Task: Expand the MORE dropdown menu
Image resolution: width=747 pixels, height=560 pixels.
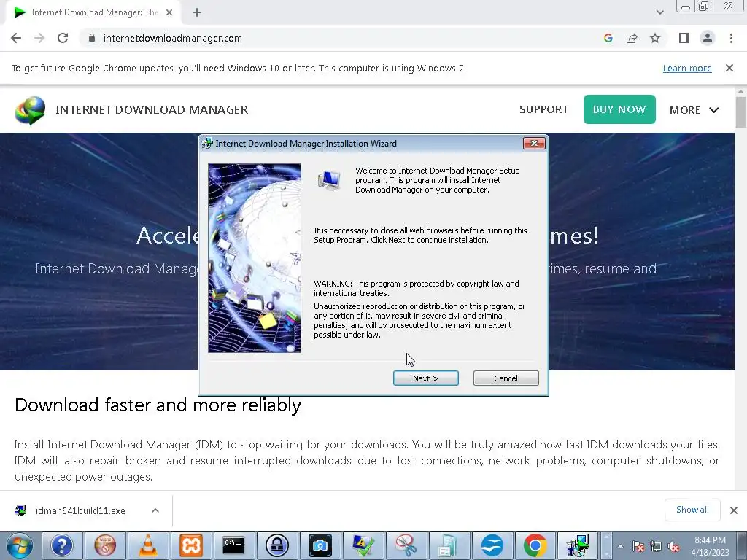Action: point(694,110)
